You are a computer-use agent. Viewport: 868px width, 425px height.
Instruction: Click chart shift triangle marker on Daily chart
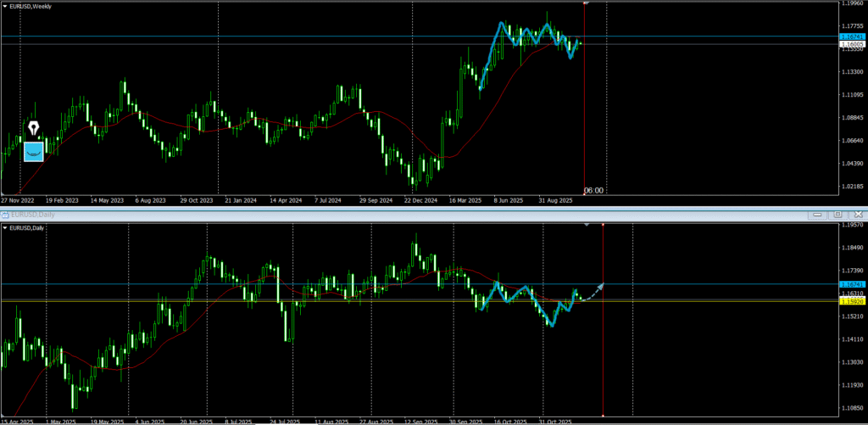[587, 225]
